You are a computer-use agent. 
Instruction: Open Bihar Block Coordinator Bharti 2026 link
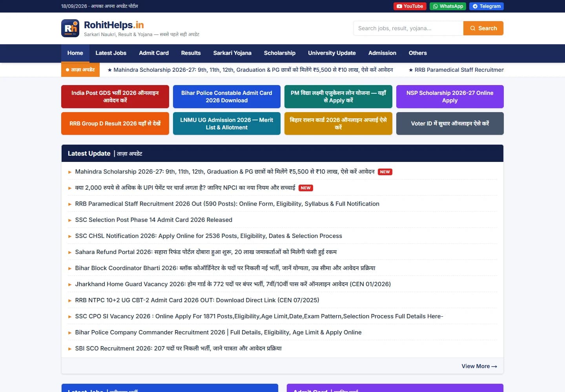click(x=225, y=268)
